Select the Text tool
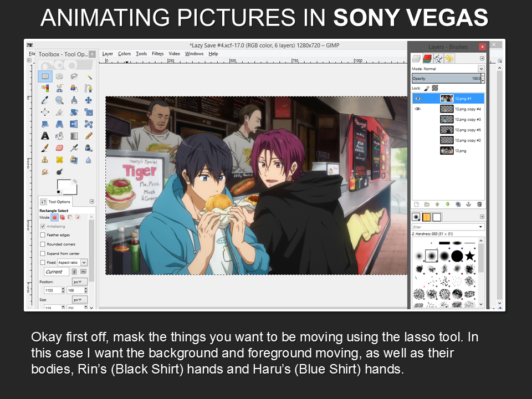 (45, 136)
